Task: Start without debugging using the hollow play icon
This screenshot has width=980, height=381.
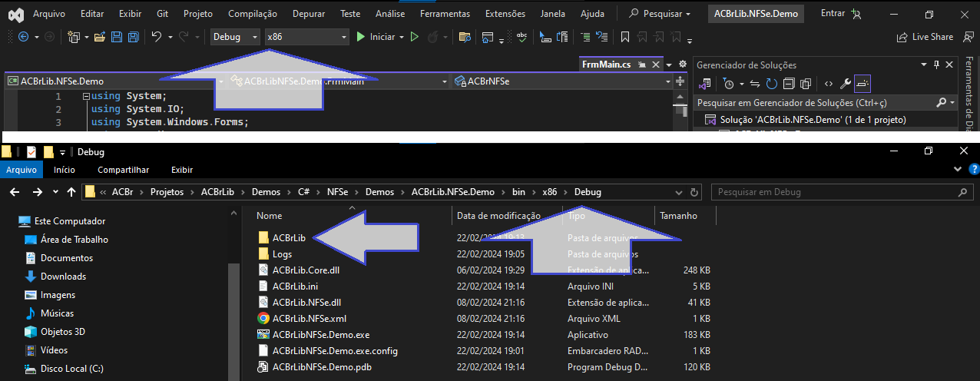Action: point(414,37)
